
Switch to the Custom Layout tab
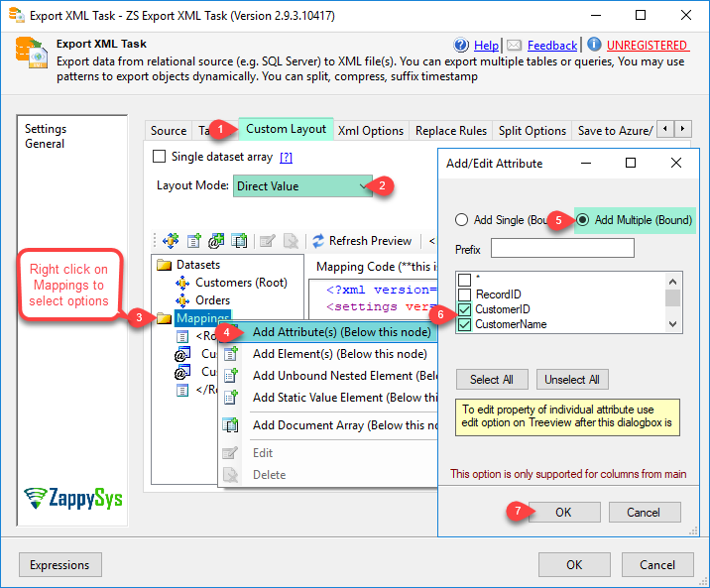tap(286, 129)
